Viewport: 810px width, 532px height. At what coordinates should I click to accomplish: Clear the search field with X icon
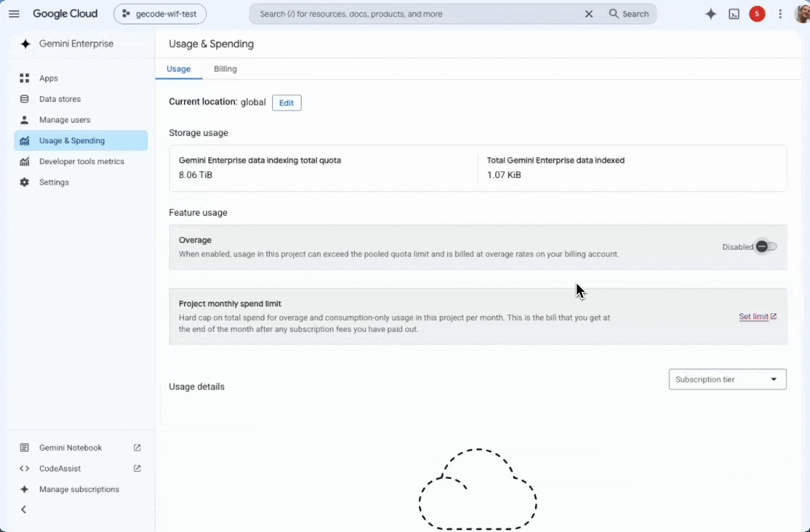tap(588, 14)
